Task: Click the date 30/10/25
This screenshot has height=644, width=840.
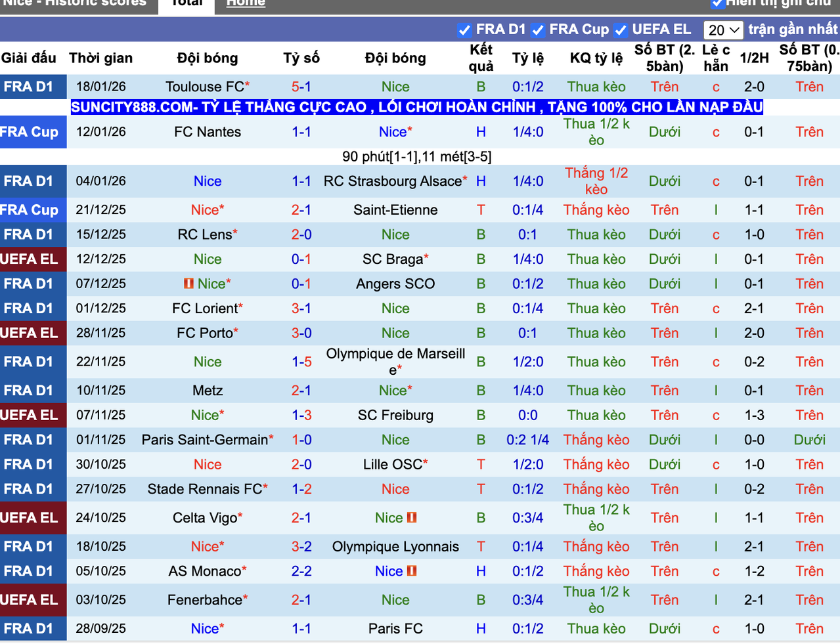Action: (101, 464)
